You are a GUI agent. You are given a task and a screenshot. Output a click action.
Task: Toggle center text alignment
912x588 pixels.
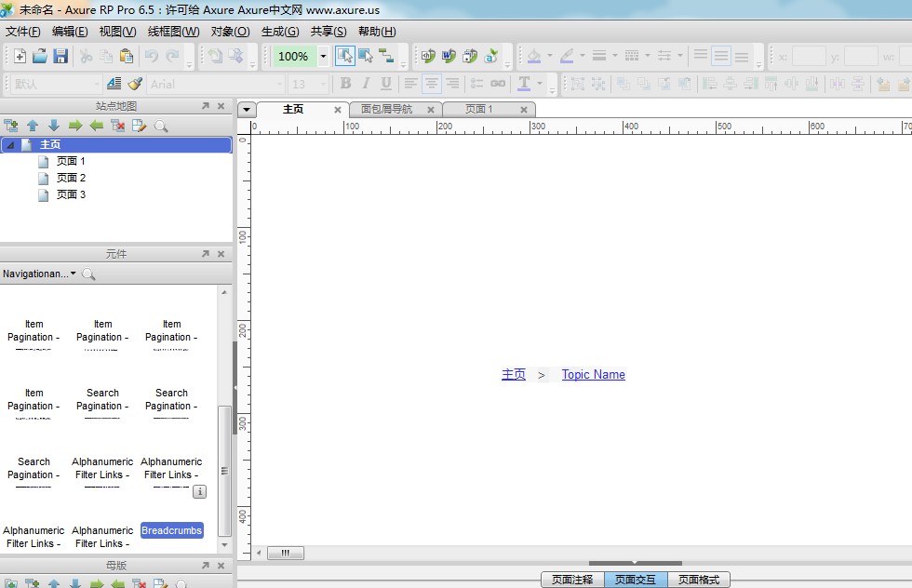(432, 84)
